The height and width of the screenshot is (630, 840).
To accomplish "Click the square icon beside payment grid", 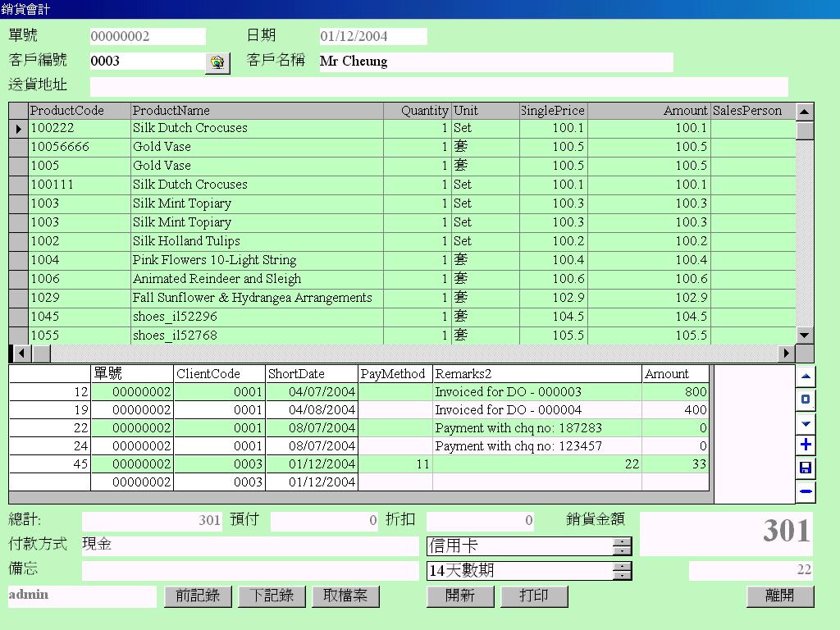I will pos(806,399).
